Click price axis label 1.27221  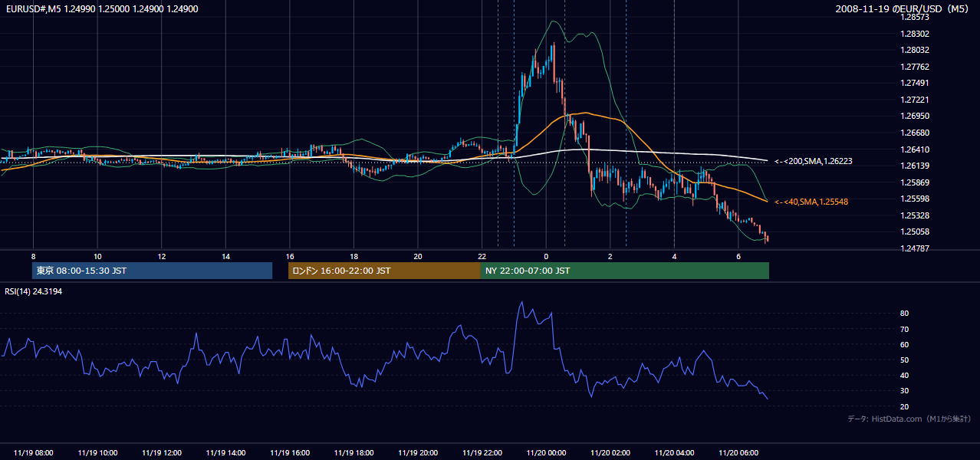click(x=916, y=100)
